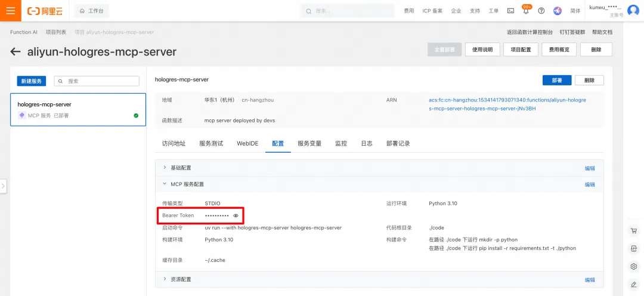The height and width of the screenshot is (296, 644).
Task: Click the settings gear in right sidebar
Action: (633, 266)
